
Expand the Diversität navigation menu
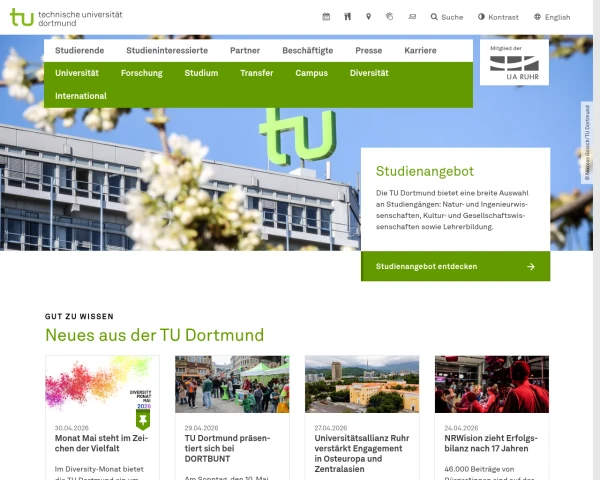[369, 73]
